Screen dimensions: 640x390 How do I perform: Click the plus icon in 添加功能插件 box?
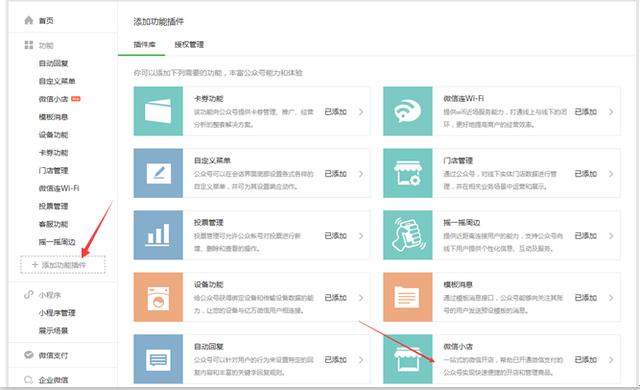pyautogui.click(x=35, y=265)
